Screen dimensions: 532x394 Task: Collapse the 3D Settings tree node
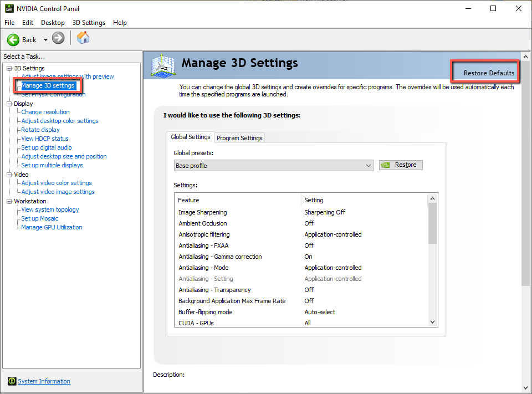9,68
